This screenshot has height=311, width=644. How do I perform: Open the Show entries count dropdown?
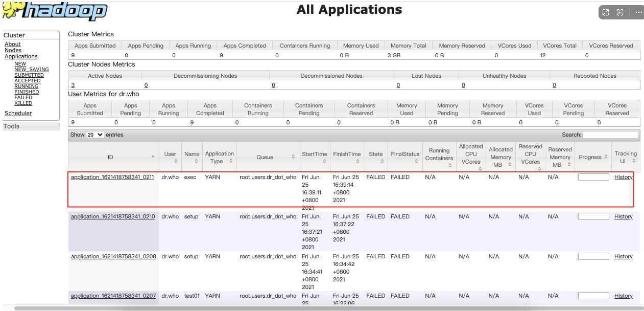pyautogui.click(x=94, y=135)
